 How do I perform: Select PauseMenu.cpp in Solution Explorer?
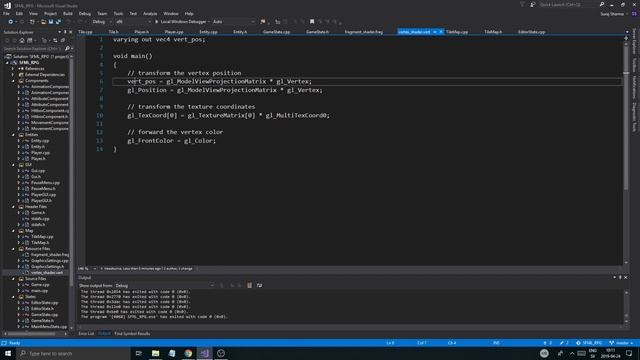tap(45, 182)
